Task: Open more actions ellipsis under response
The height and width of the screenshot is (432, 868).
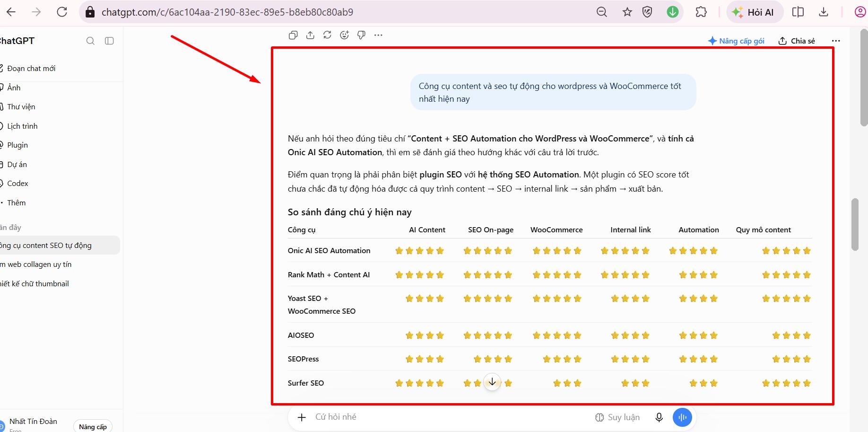Action: [x=378, y=35]
